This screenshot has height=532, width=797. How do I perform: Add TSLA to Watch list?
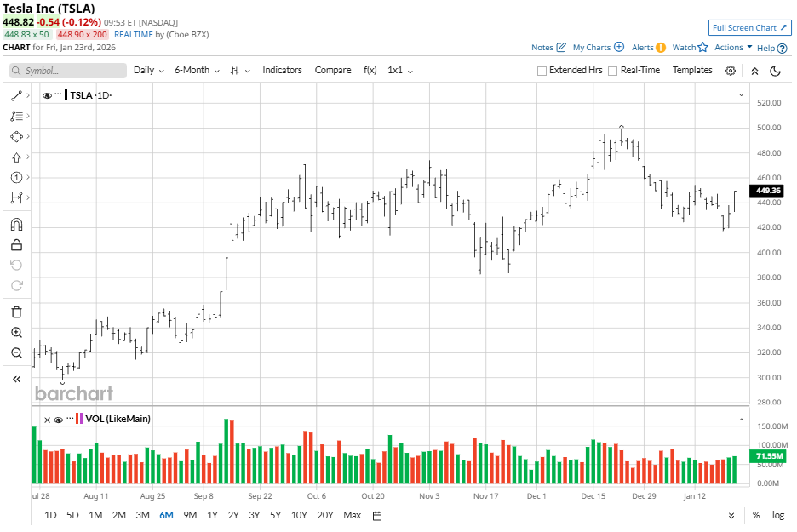690,48
